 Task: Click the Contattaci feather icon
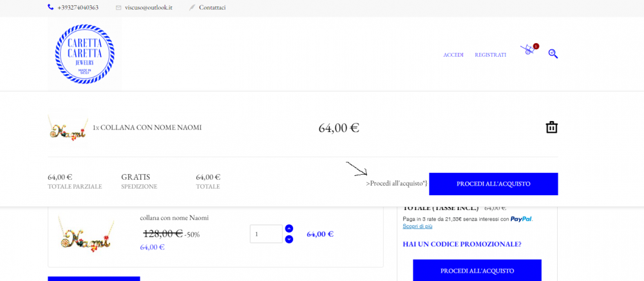coord(192,7)
